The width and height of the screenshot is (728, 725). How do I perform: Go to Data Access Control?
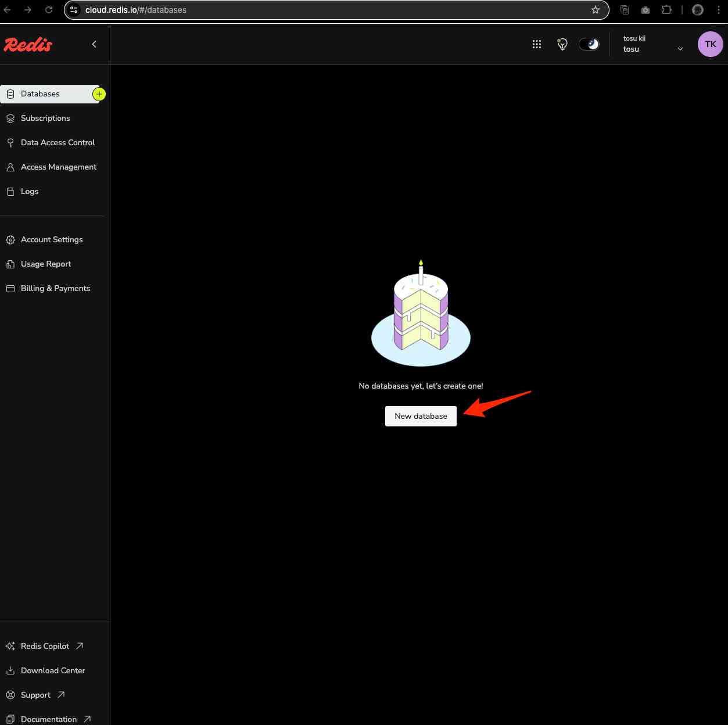click(58, 142)
